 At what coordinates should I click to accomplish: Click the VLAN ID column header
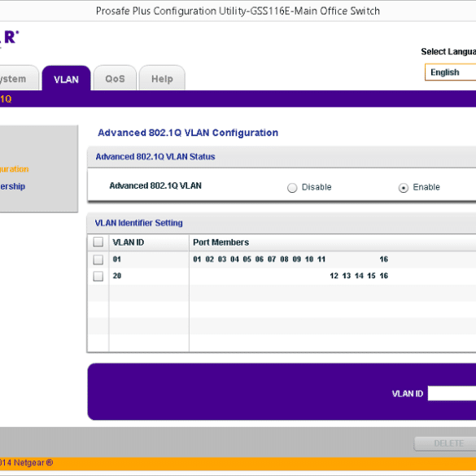coord(128,242)
